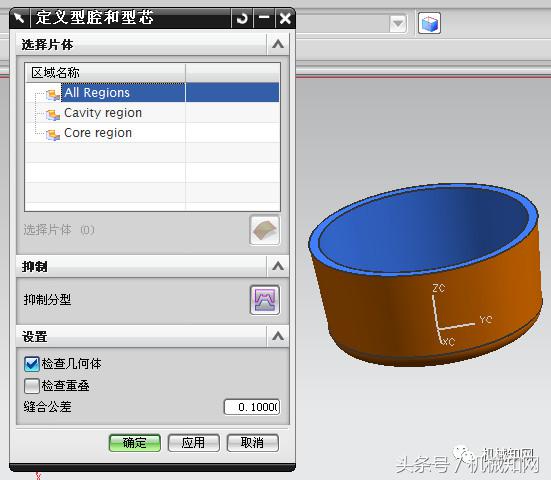Click the reset dialog arrow icon
This screenshot has width=551, height=480.
pyautogui.click(x=242, y=18)
